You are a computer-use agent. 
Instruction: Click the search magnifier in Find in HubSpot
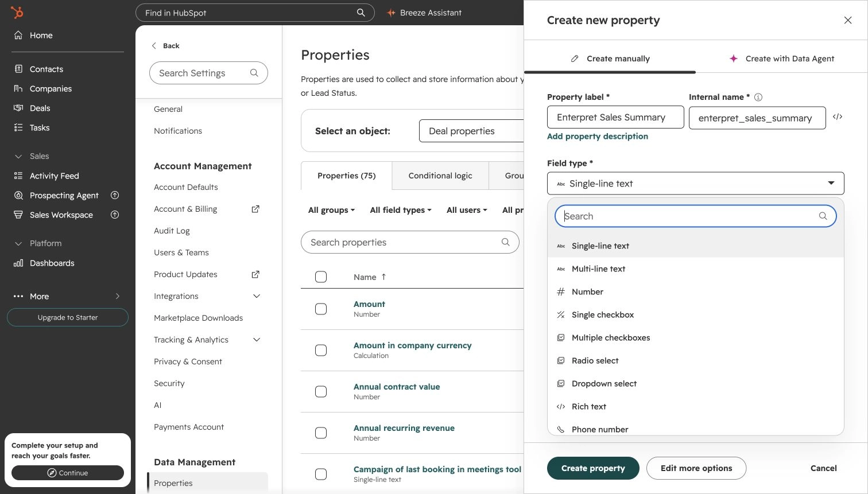click(361, 13)
